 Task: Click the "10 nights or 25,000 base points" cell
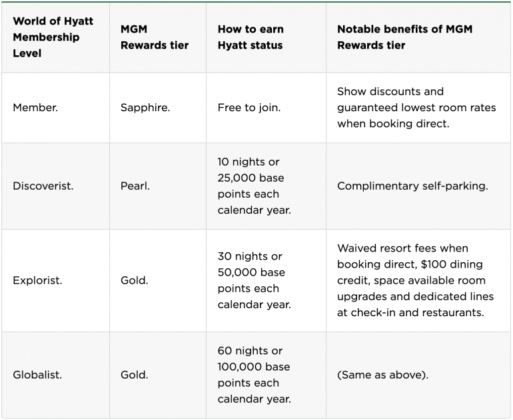[255, 186]
